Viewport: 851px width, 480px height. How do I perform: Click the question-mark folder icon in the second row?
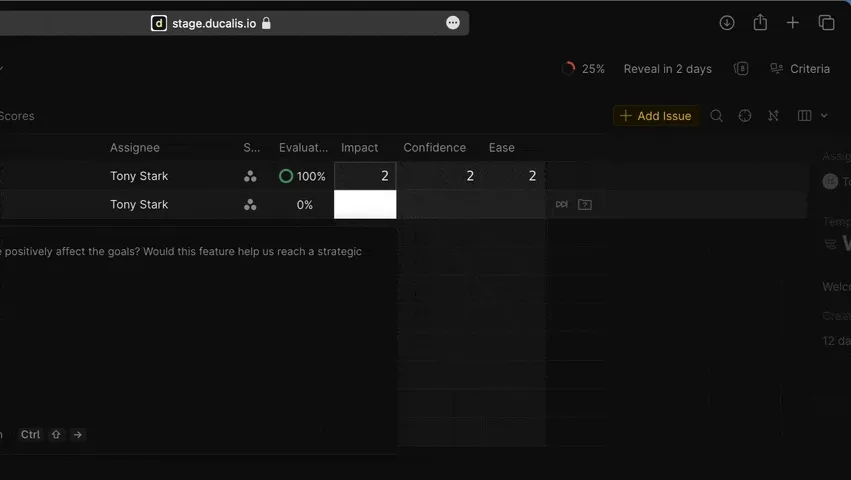click(585, 205)
